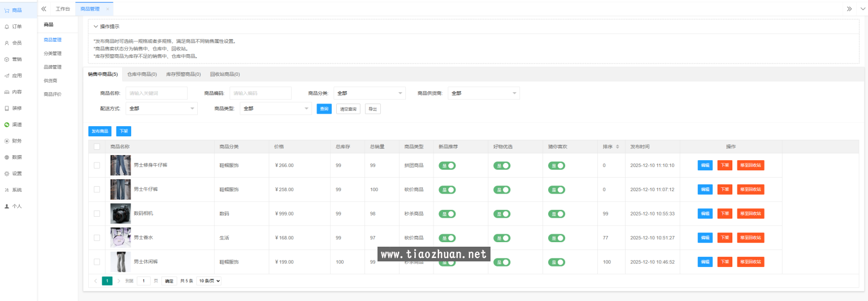Click the 渠道 green channel icon
This screenshot has width=868, height=301.
(x=7, y=124)
